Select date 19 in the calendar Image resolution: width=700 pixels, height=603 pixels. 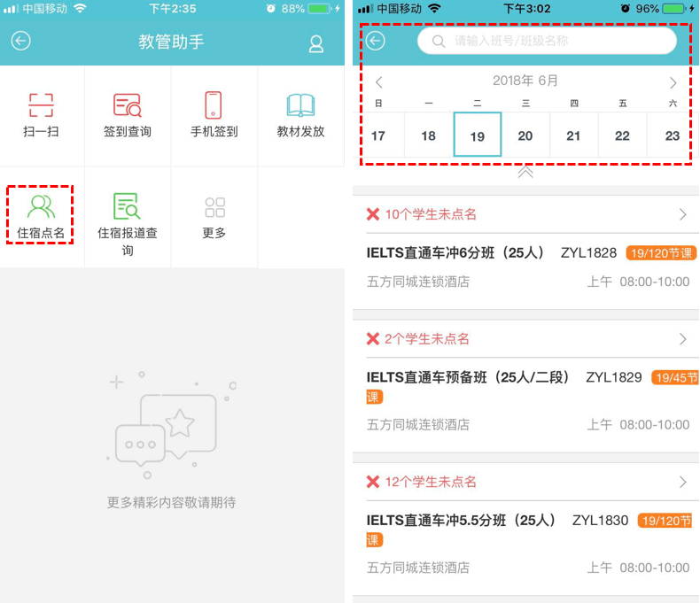477,135
